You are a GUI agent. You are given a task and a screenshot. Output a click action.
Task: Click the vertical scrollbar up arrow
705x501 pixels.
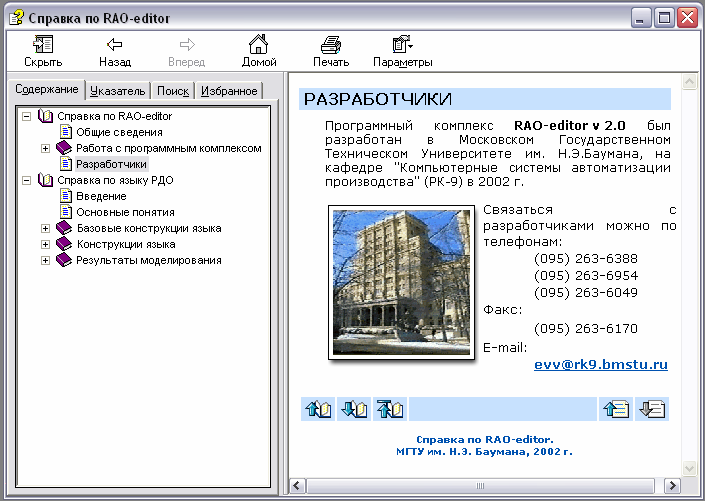point(689,81)
